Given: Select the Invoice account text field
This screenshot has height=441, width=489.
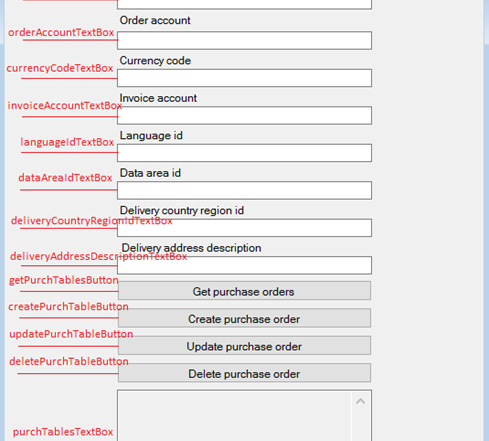Looking at the screenshot, I should pos(244,116).
